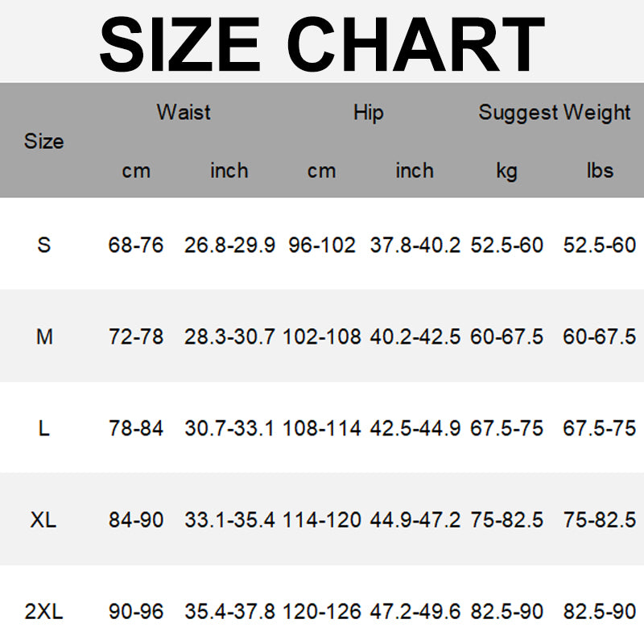Click the 44.9-47.2 hip inch value
644x644 pixels.
pos(415,520)
